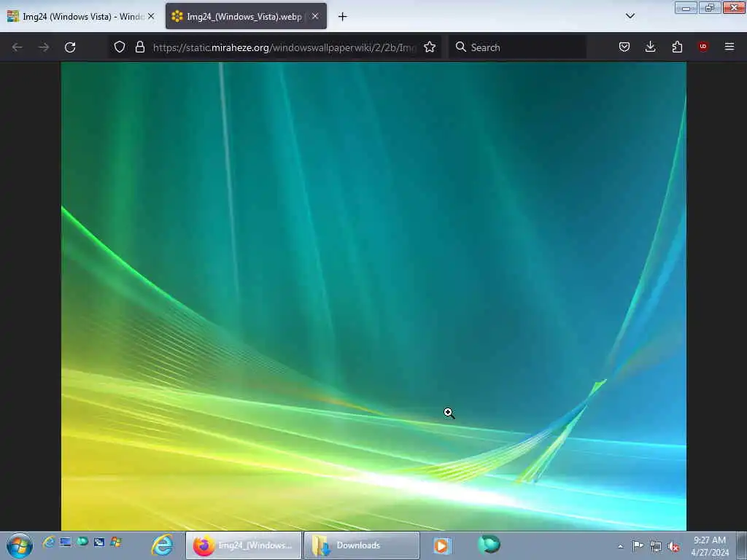Go forward to the next page
The image size is (747, 560).
[x=44, y=47]
